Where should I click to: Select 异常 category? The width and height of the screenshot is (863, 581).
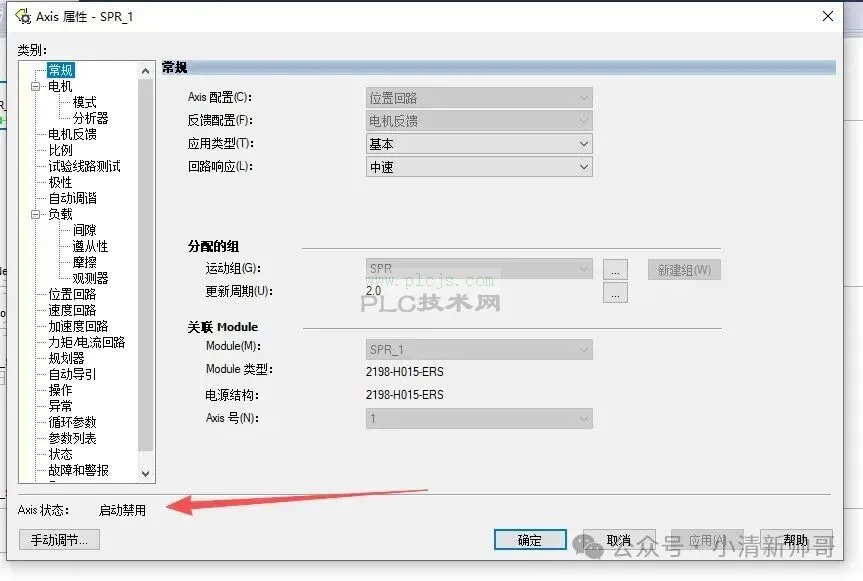(60, 406)
